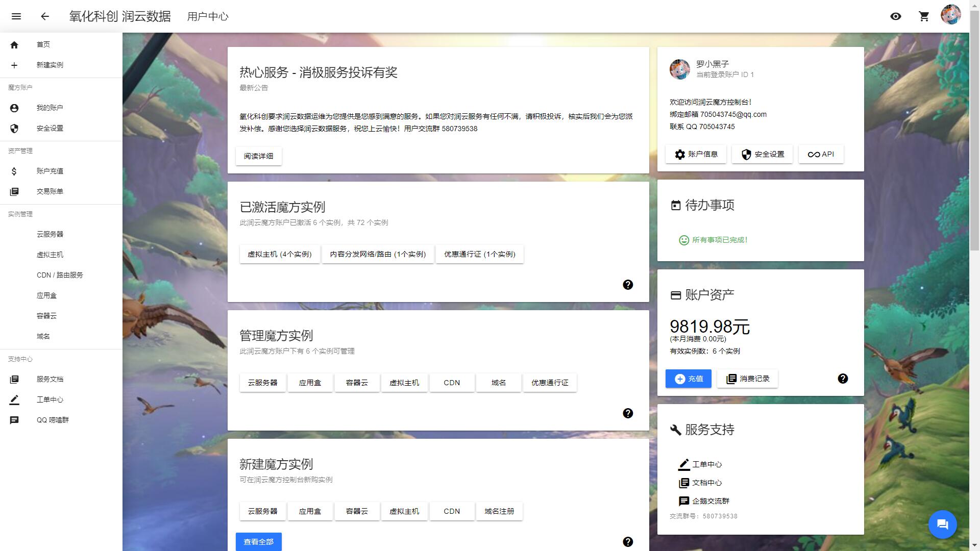Click profile avatar of 罗小黑子 in card
The width and height of the screenshot is (980, 551).
(x=680, y=69)
